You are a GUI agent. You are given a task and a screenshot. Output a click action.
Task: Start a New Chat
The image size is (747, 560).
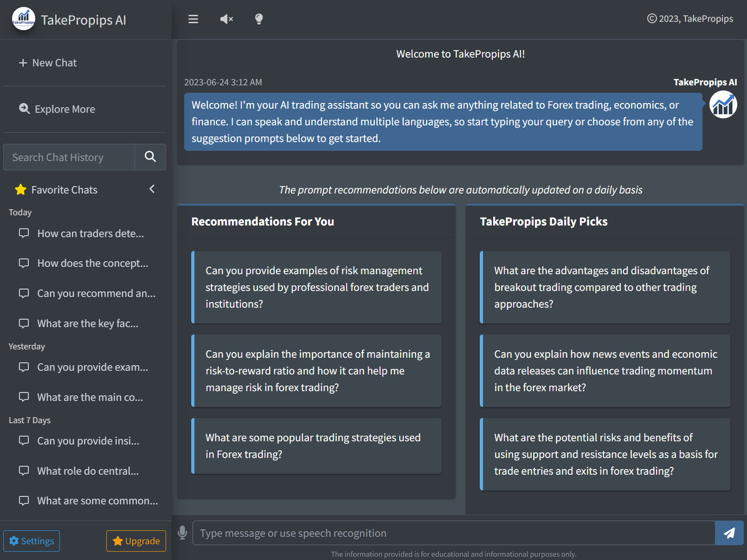coord(48,63)
